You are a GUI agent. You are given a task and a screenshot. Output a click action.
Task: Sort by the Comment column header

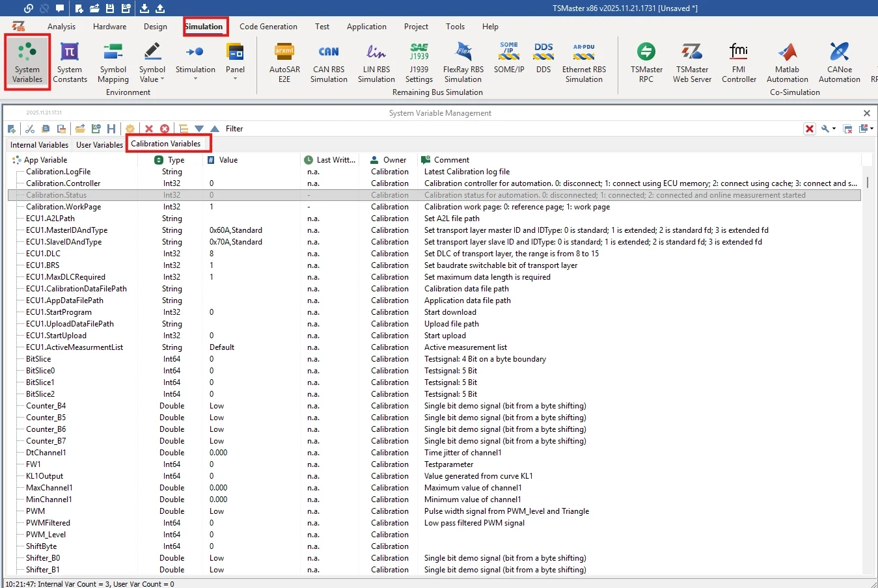click(639, 160)
